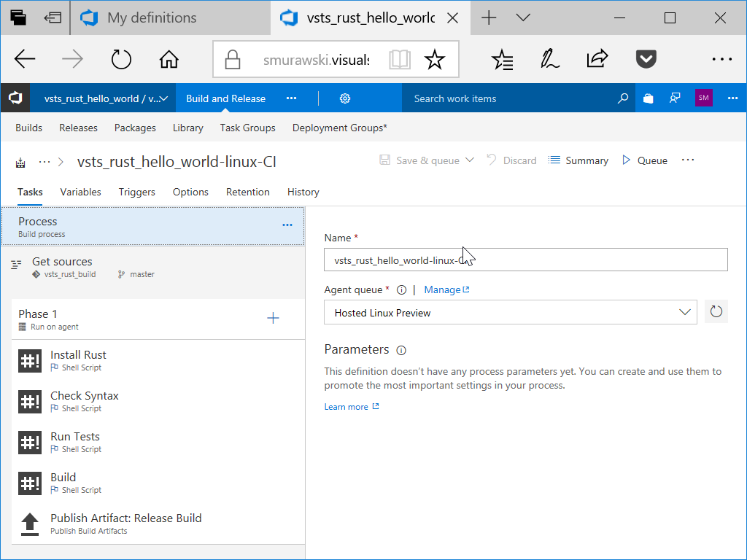Click the VSTS logo home icon

(x=15, y=98)
